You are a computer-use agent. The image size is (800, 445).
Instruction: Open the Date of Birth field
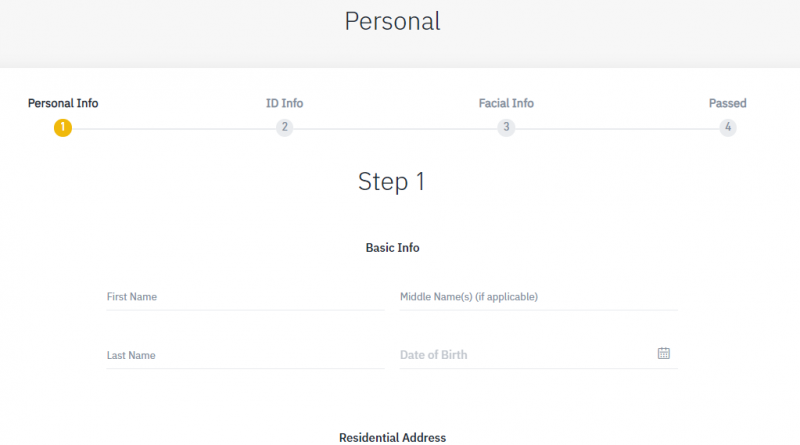tap(539, 355)
